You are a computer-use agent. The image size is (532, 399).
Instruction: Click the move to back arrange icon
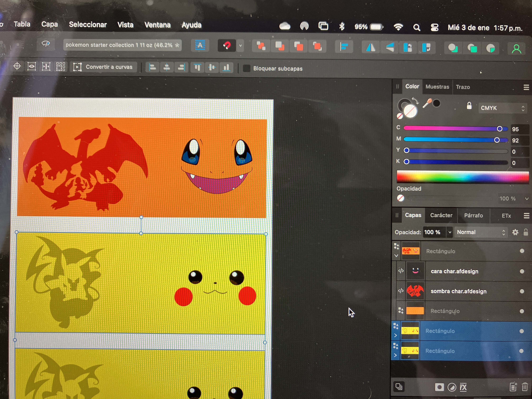tap(261, 46)
